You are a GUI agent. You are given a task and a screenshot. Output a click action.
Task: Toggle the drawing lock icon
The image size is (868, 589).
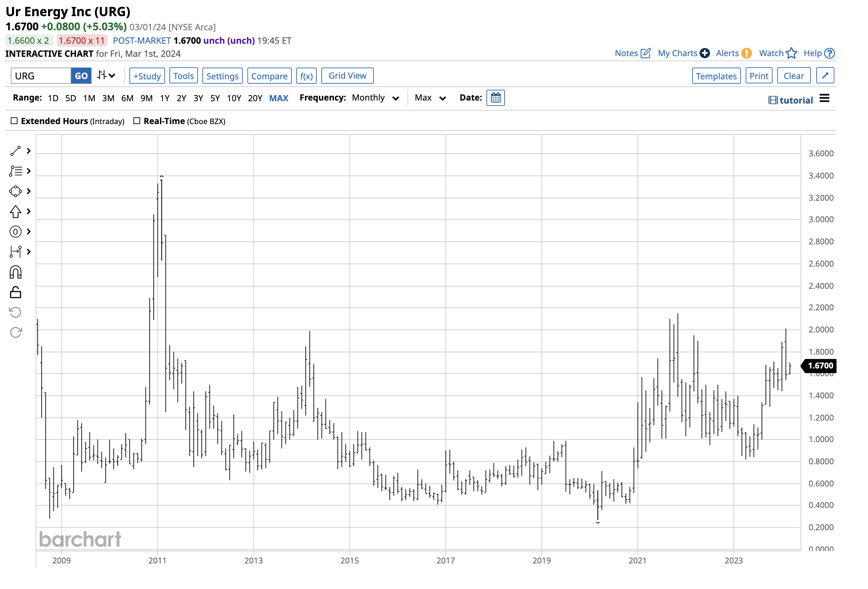(15, 292)
